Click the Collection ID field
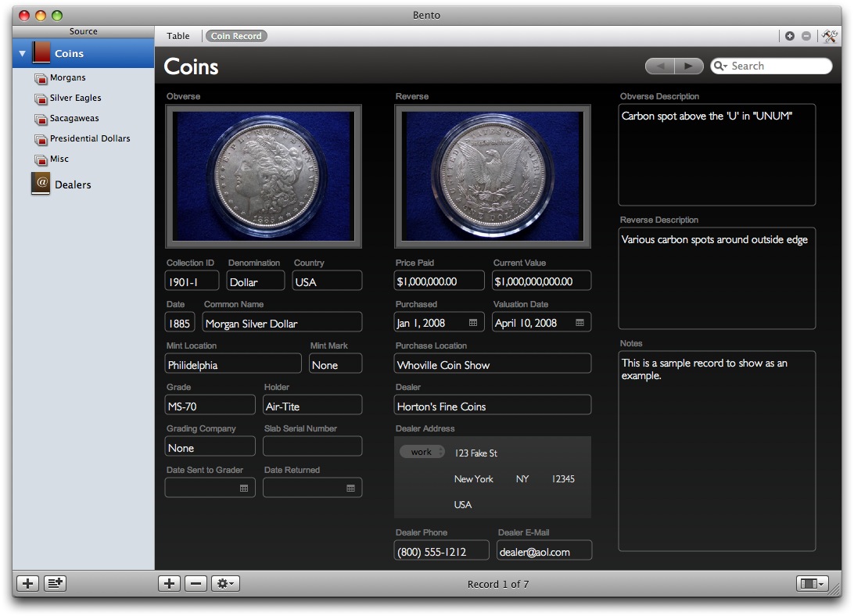The height and width of the screenshot is (616, 854). [x=192, y=281]
